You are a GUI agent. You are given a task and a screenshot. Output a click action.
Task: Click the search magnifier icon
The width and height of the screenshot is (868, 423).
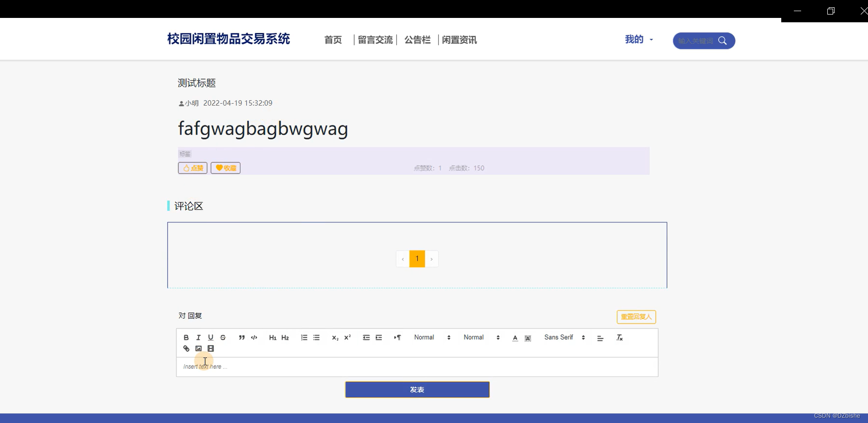point(722,41)
